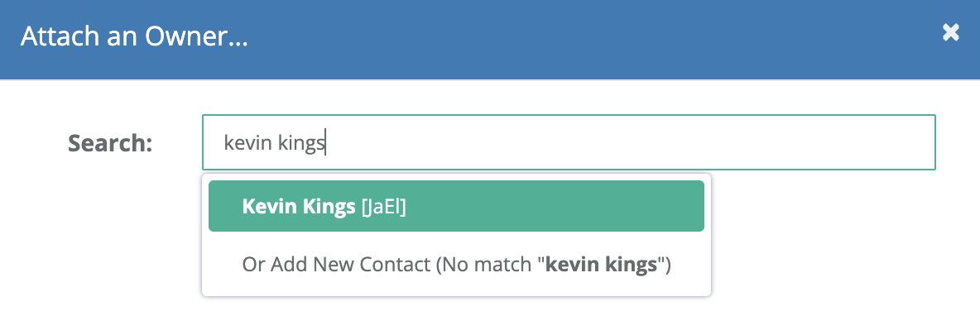
Task: Click the Attach an Owner… title
Action: (134, 37)
